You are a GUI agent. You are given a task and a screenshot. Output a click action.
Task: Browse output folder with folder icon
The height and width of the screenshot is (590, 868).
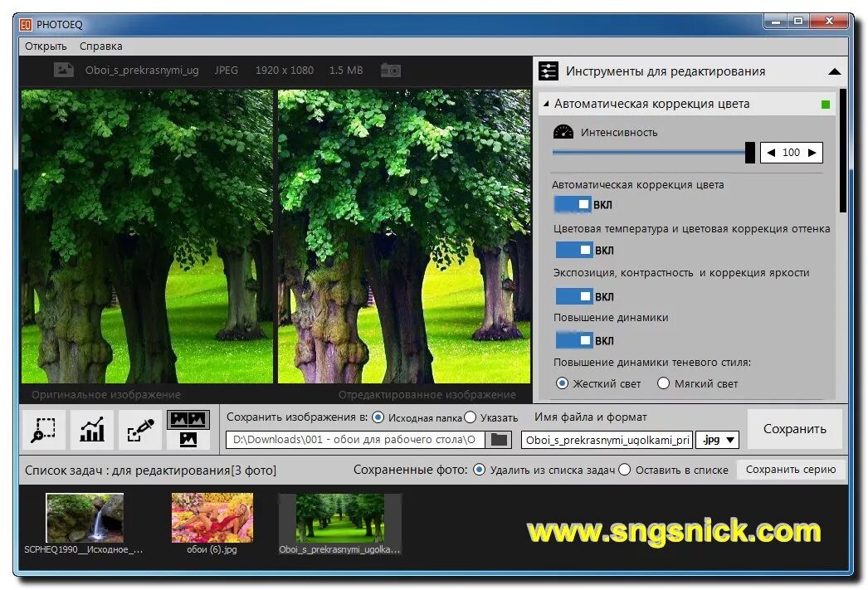(x=499, y=440)
